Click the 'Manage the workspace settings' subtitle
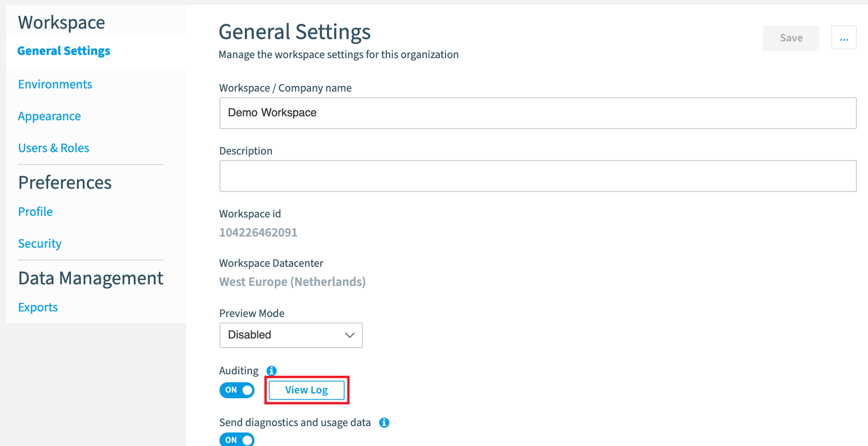Viewport: 868px width, 446px height. (339, 55)
